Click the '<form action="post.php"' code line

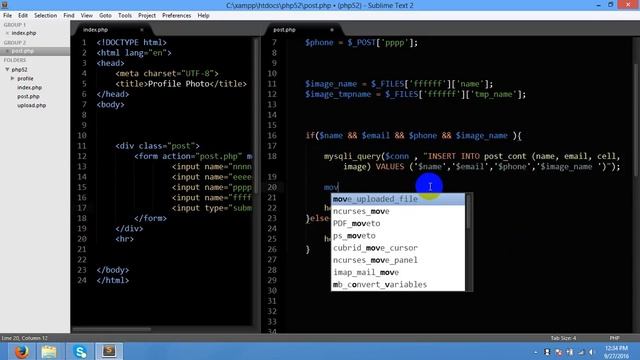pos(193,156)
